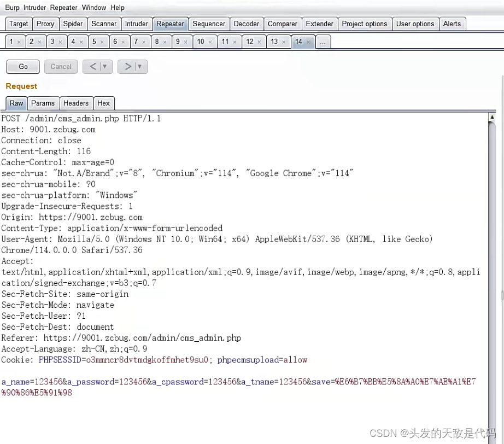Image resolution: width=504 pixels, height=444 pixels.
Task: Switch to the Sequencer tab
Action: [209, 24]
